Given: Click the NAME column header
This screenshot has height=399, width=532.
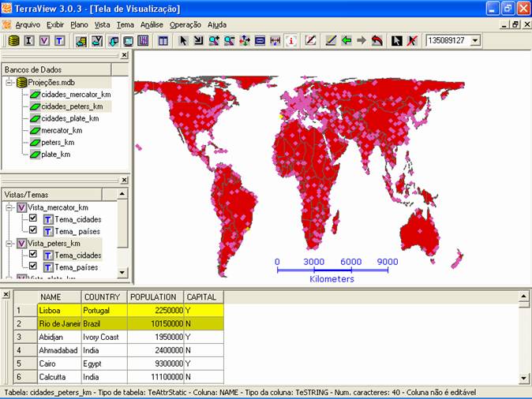Looking at the screenshot, I should coord(59,297).
